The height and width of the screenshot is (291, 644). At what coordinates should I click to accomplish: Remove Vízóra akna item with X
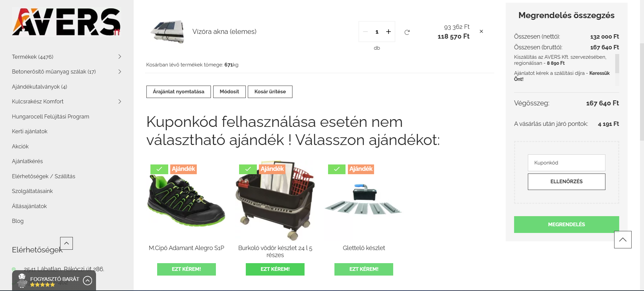[481, 31]
